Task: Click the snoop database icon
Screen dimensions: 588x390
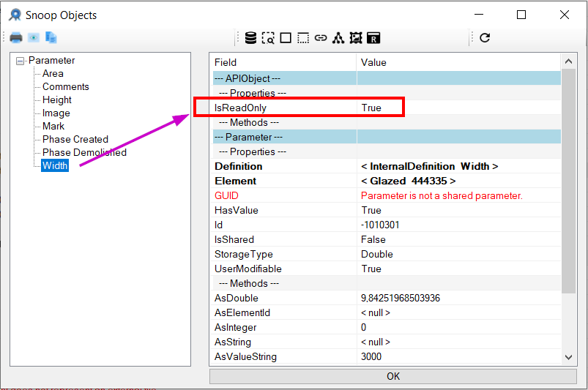Action: point(250,38)
